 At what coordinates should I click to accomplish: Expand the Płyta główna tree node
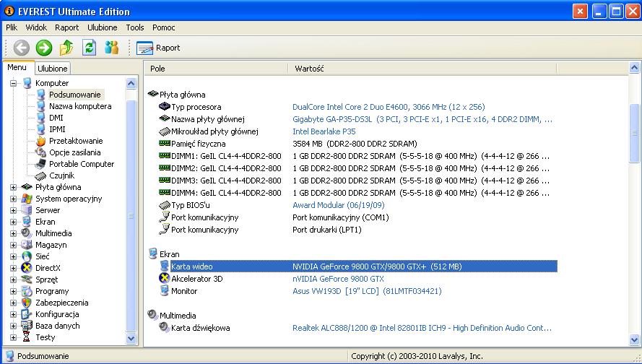[x=14, y=187]
